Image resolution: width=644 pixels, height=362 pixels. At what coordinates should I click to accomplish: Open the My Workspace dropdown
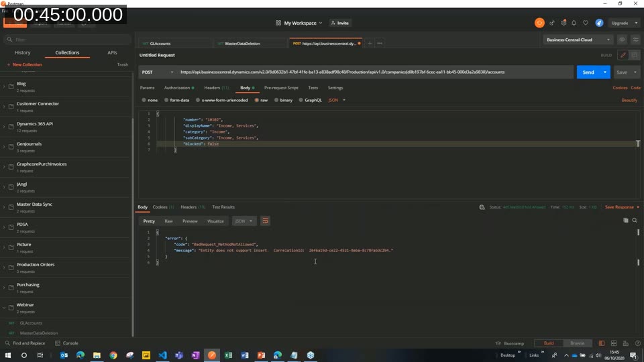point(299,23)
